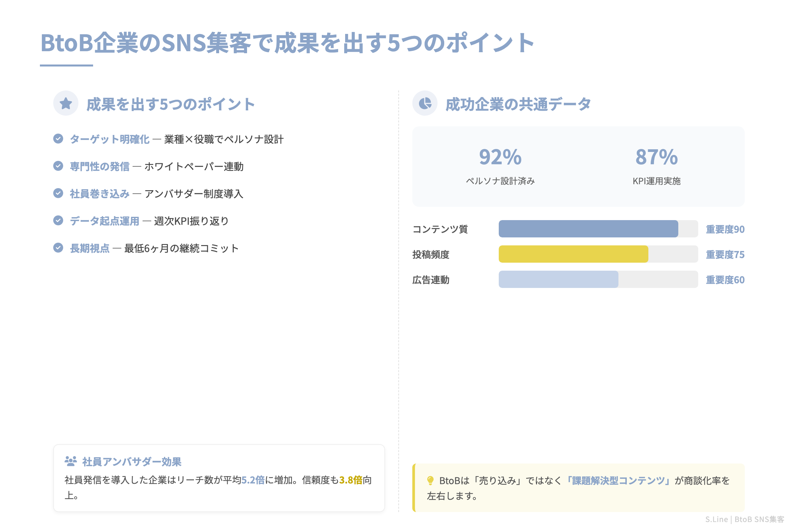Click the pie chart icon beside 成功企業の共通データ
This screenshot has height=532, width=798.
coord(425,103)
